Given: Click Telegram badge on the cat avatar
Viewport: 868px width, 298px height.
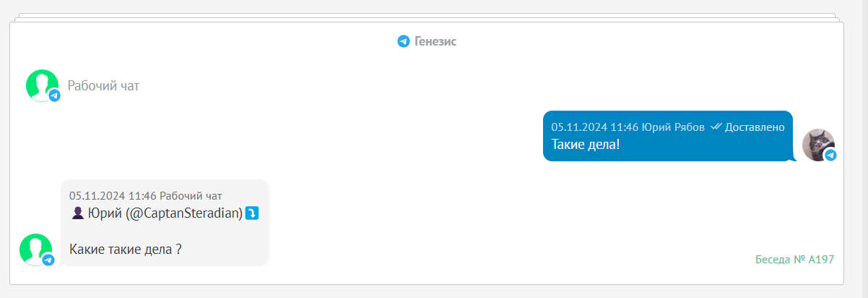Looking at the screenshot, I should click(830, 155).
